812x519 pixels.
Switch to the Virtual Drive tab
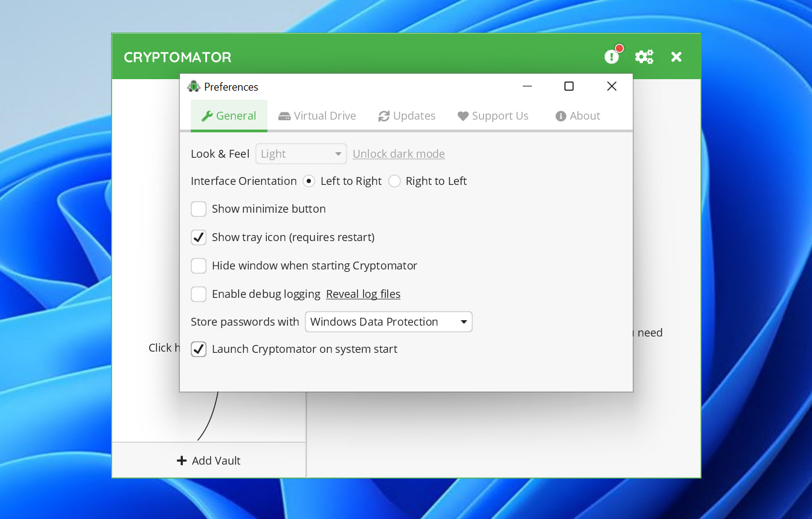click(x=318, y=115)
